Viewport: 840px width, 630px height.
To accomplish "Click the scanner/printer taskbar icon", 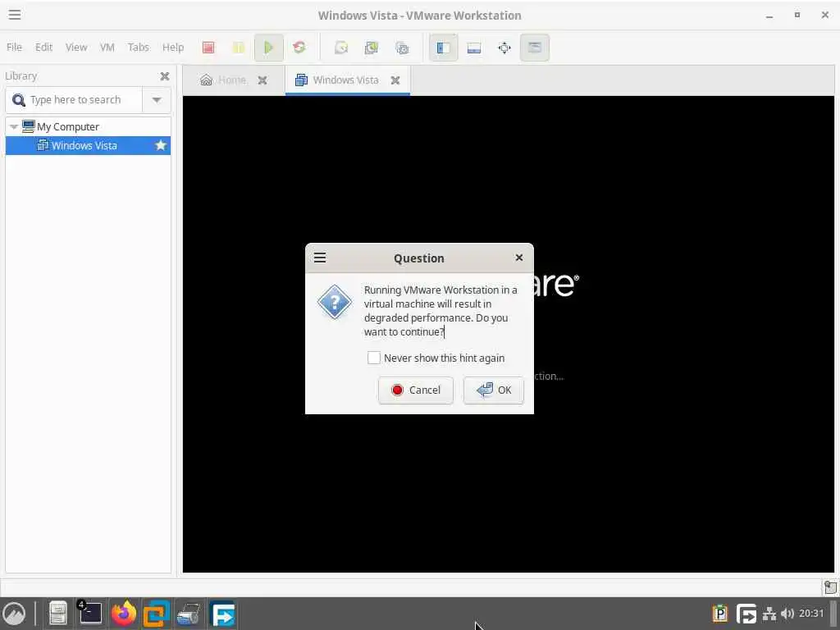I will tap(189, 614).
